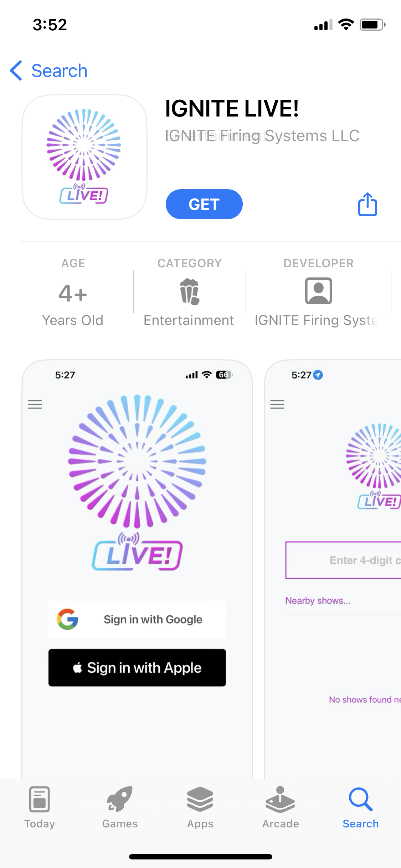Tap the back chevron arrow
Screen dimensions: 401x868
[15, 71]
